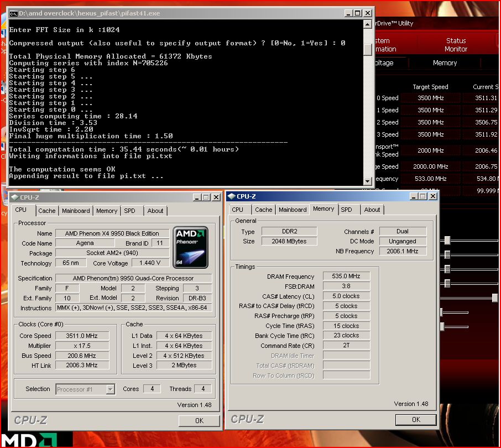This screenshot has height=448, width=501.
Task: Open SPD tab in right CPU-Z window
Action: 346,210
